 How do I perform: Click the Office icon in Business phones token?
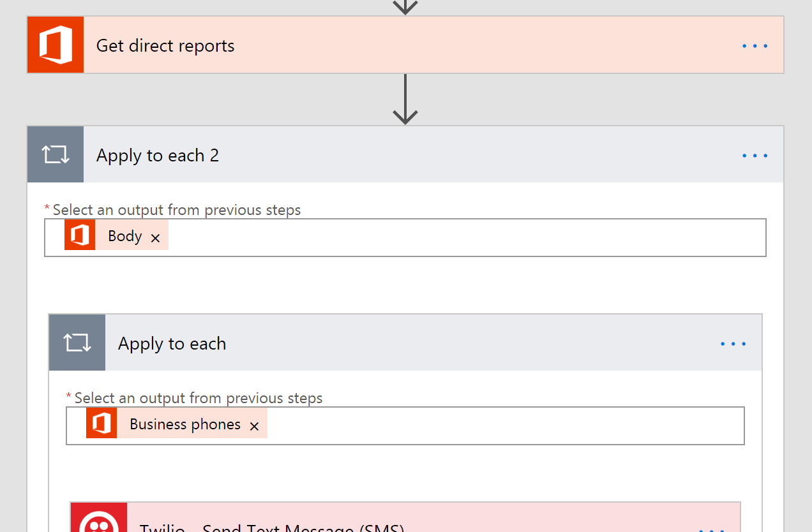click(101, 424)
